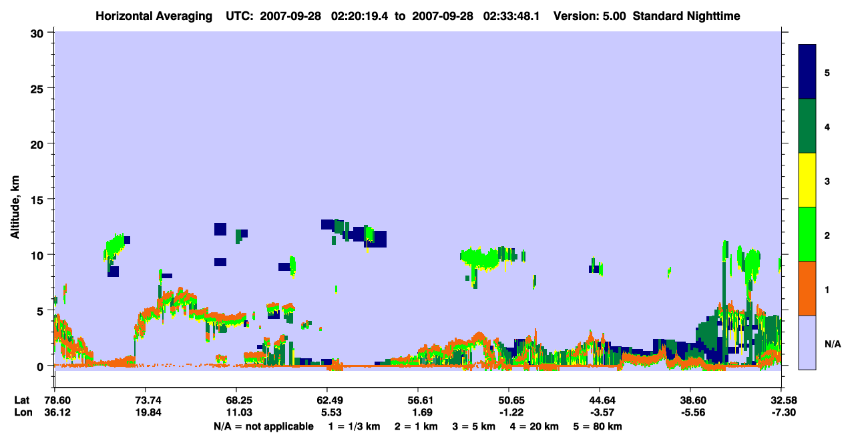Click legend text '4 = 20 km'

tap(534, 426)
